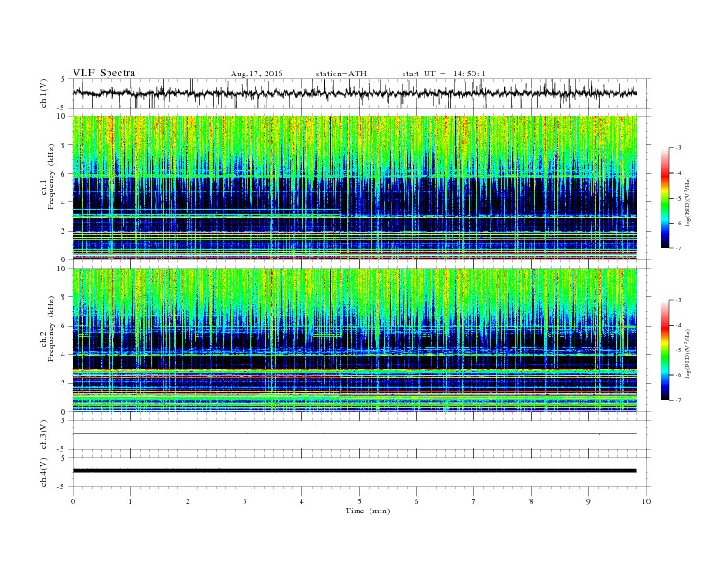Click the ch.2 "Frequency (kHz)" axis label
728x563 pixels.
click(x=51, y=329)
